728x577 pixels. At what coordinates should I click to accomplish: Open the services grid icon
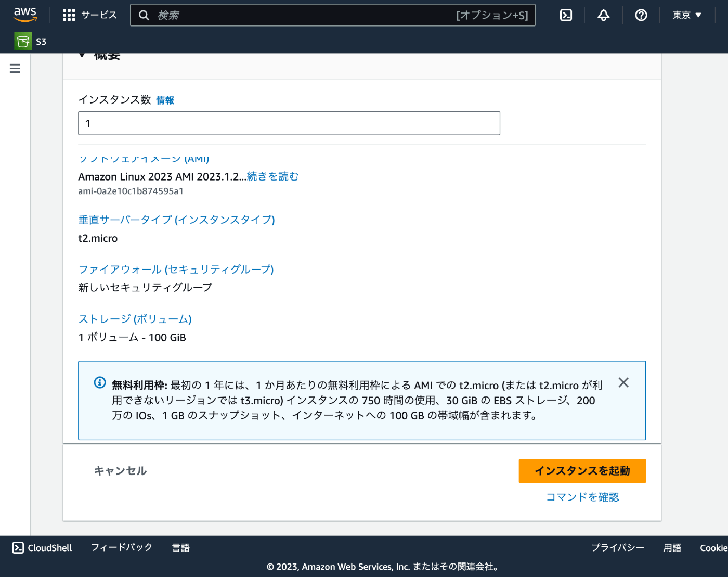pos(69,15)
